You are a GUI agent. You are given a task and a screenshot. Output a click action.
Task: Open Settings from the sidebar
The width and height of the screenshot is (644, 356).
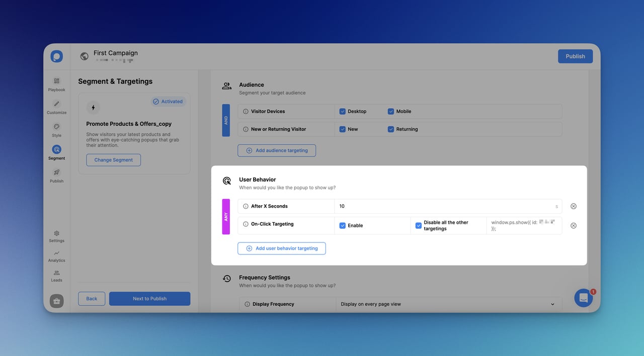[56, 234]
